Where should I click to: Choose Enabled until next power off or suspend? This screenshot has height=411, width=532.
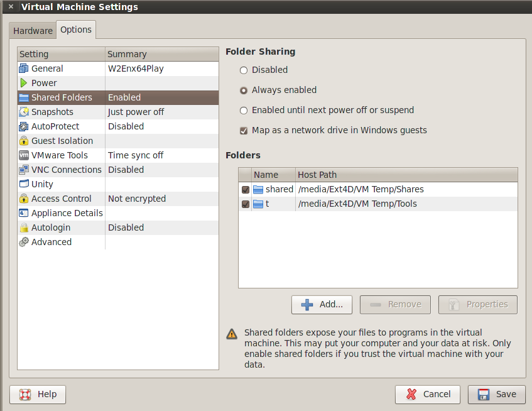244,111
